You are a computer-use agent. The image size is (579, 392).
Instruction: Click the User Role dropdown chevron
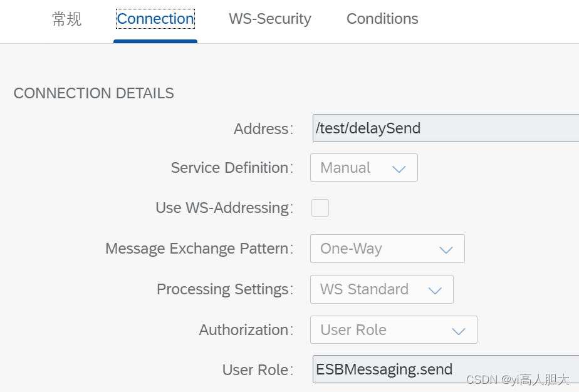459,331
